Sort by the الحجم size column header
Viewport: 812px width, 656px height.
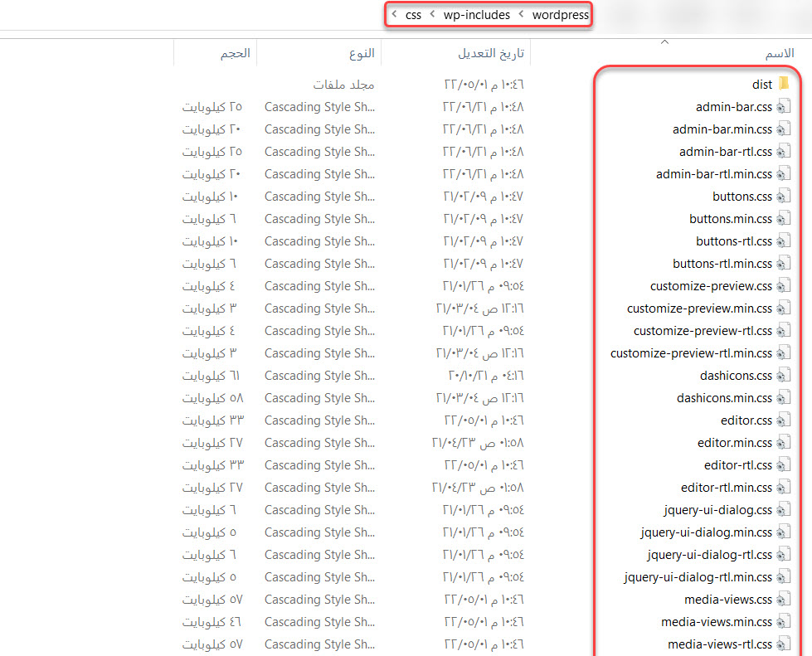click(x=235, y=53)
